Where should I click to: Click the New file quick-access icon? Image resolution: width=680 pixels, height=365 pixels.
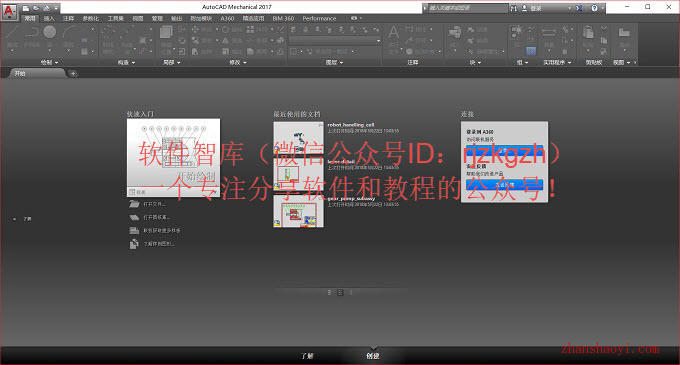tap(26, 8)
